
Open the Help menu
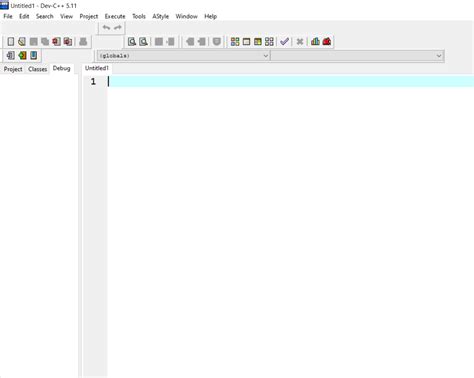[x=210, y=16]
